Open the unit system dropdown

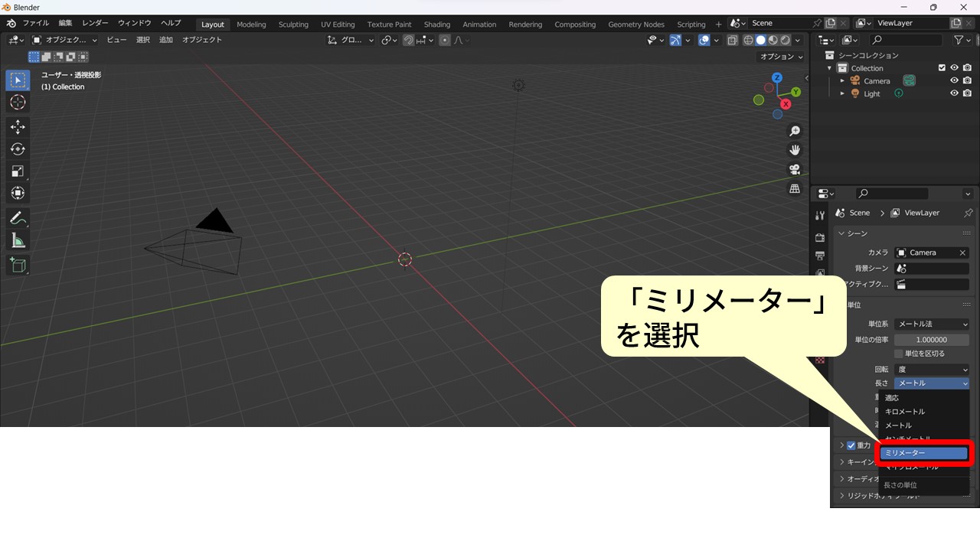click(x=932, y=324)
